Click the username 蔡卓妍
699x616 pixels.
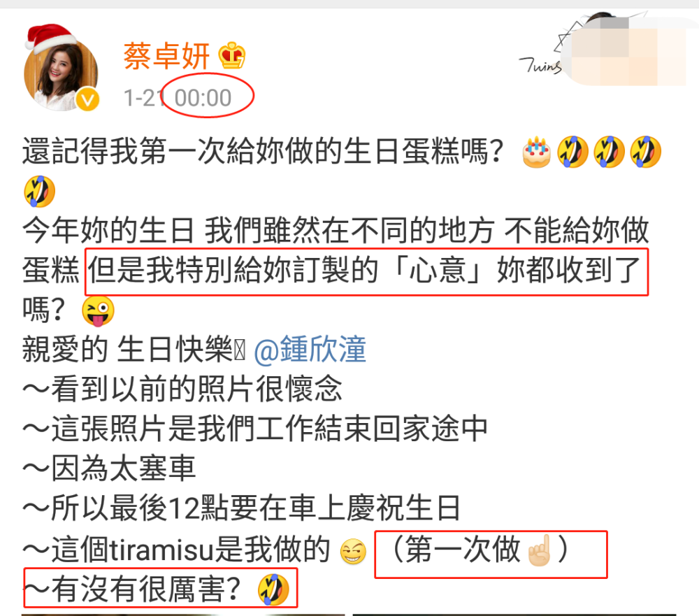click(167, 56)
